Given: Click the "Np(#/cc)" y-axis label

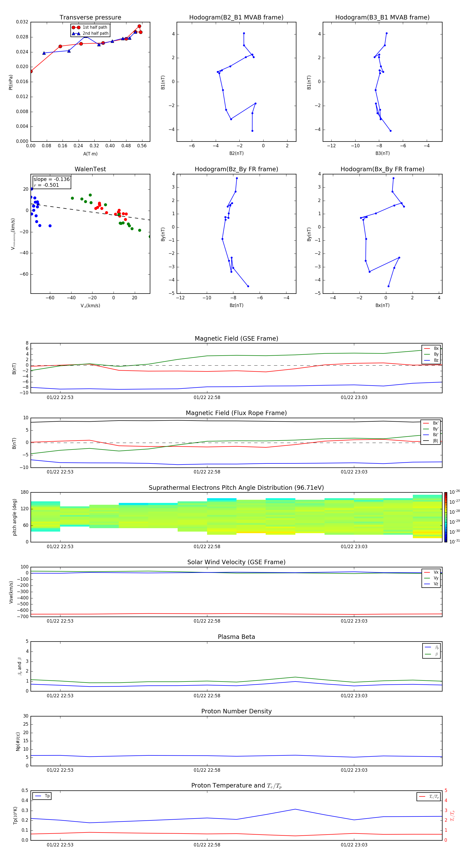Looking at the screenshot, I should (x=18, y=741).
